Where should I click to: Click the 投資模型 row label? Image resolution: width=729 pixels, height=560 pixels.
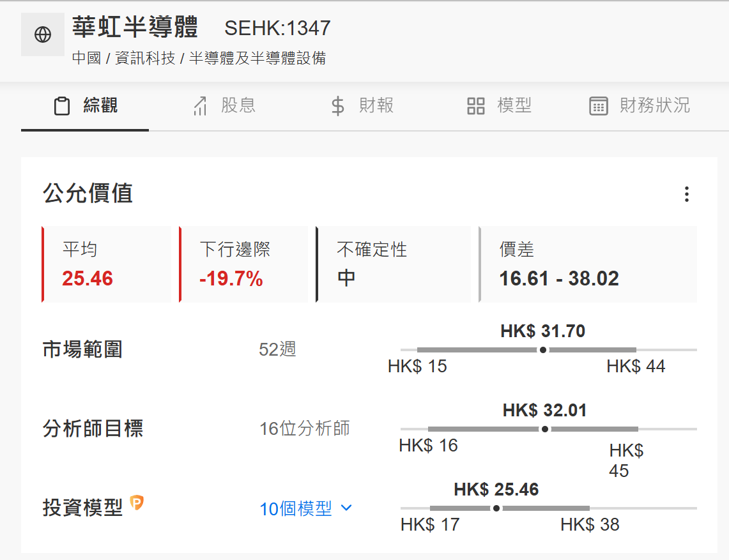click(82, 508)
